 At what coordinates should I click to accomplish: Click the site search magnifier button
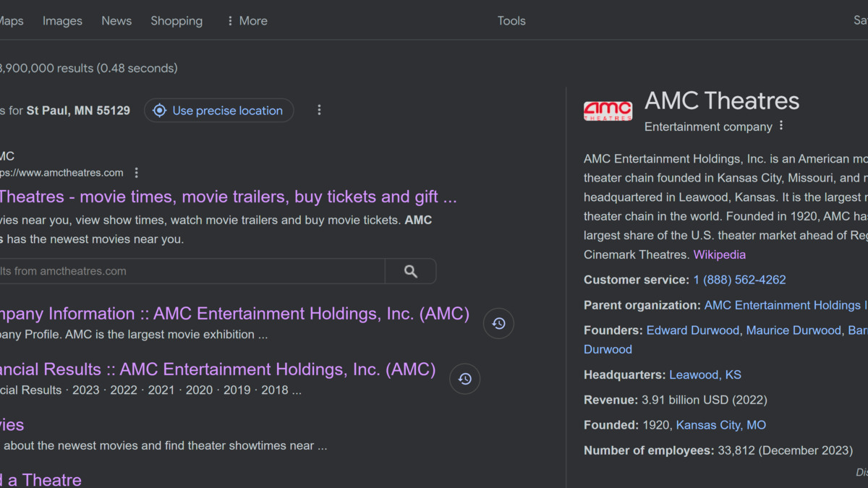(411, 271)
